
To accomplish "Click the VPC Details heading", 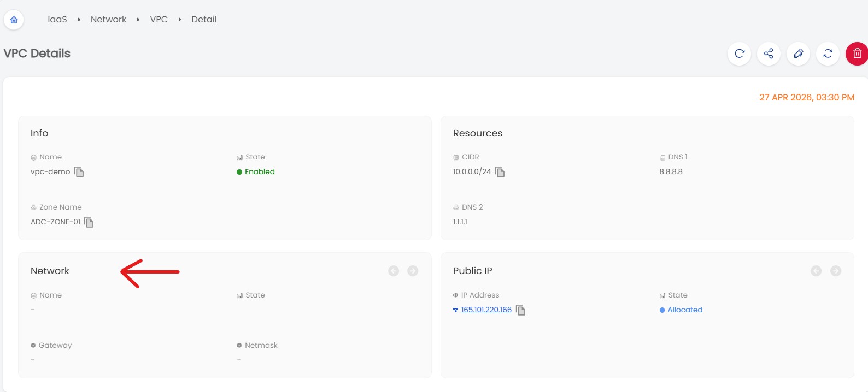I will [x=37, y=54].
